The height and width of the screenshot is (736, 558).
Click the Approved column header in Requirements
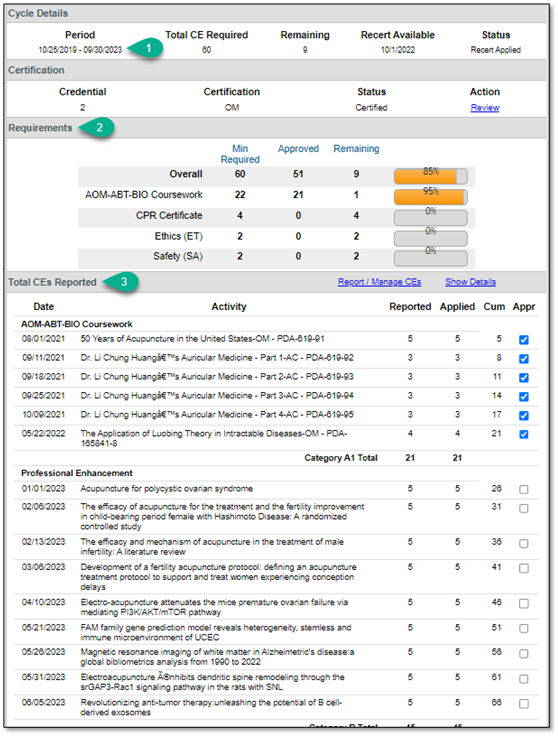click(x=298, y=149)
